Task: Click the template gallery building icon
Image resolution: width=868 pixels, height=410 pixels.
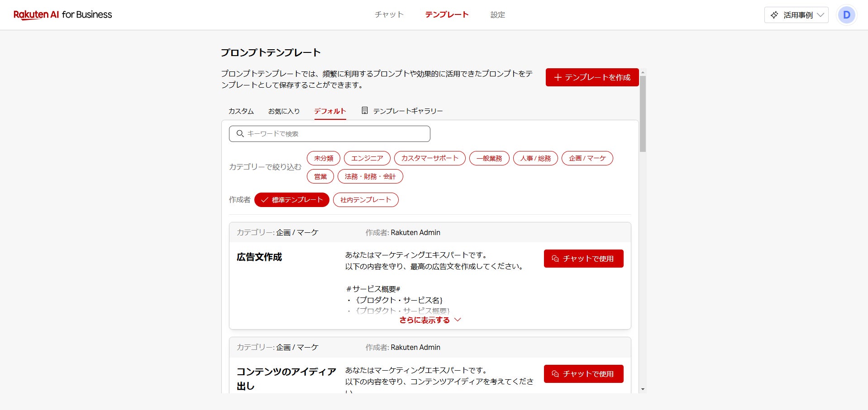Action: click(x=365, y=111)
